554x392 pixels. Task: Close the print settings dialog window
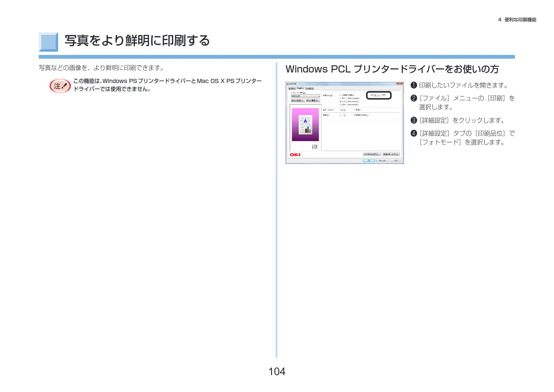400,83
